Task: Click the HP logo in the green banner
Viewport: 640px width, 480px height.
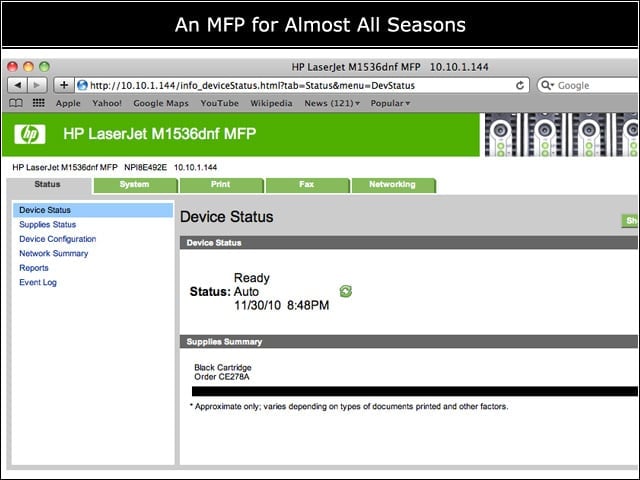Action: pyautogui.click(x=30, y=134)
